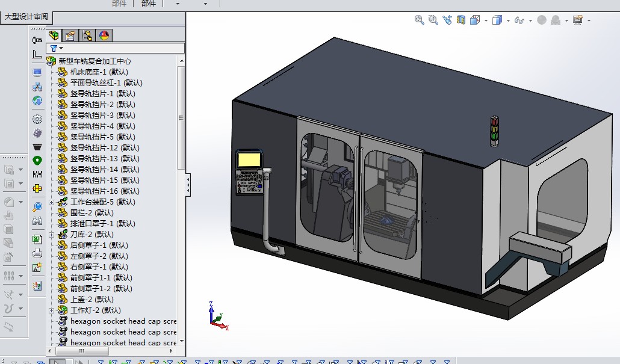This screenshot has height=364, width=620.
Task: Open the PropertyManager tab icon
Action: (70, 35)
